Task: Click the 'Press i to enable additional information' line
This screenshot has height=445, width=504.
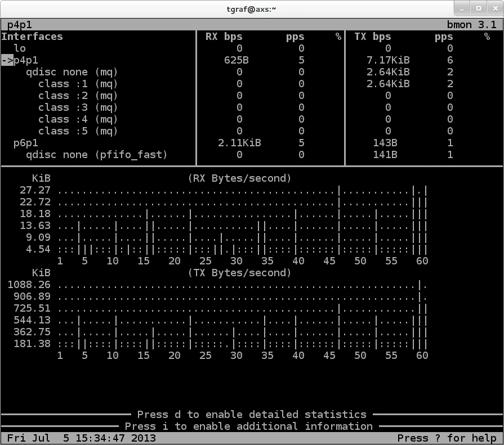Action: [x=248, y=426]
